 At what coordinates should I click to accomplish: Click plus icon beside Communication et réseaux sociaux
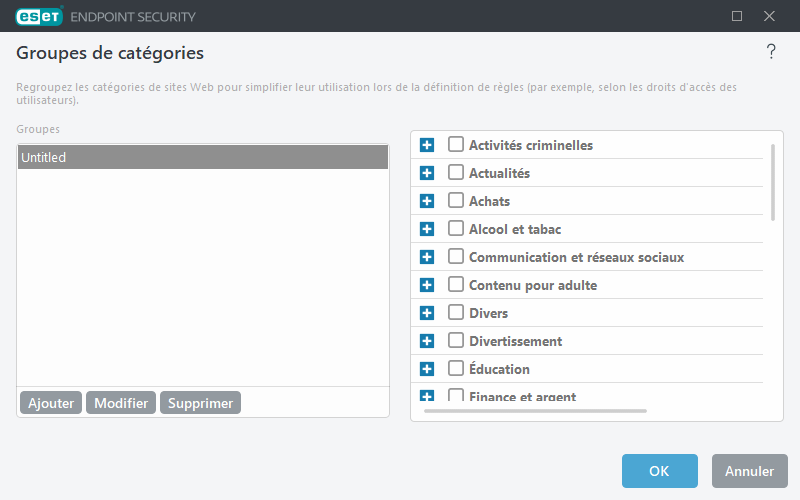click(427, 257)
